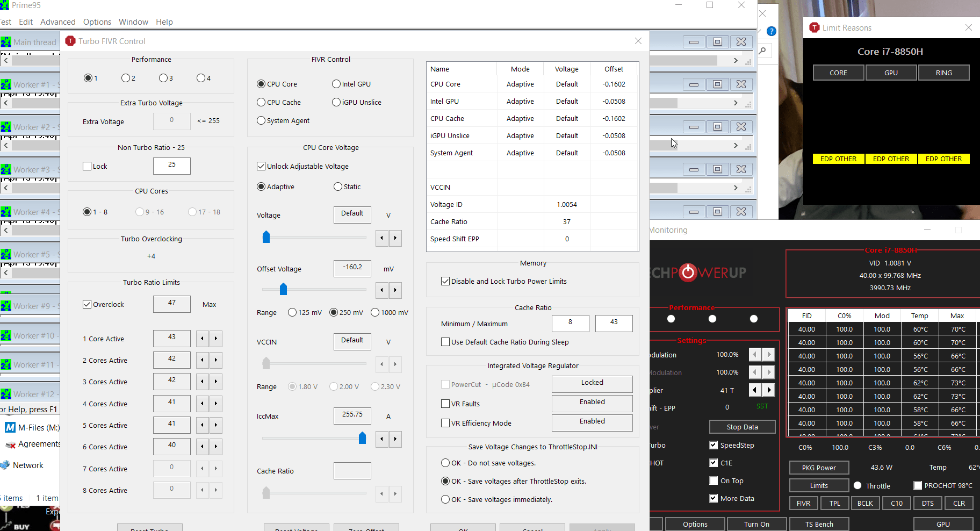This screenshot has width=980, height=531.
Task: Click the Prime95 app icon in title bar
Action: tap(4, 5)
